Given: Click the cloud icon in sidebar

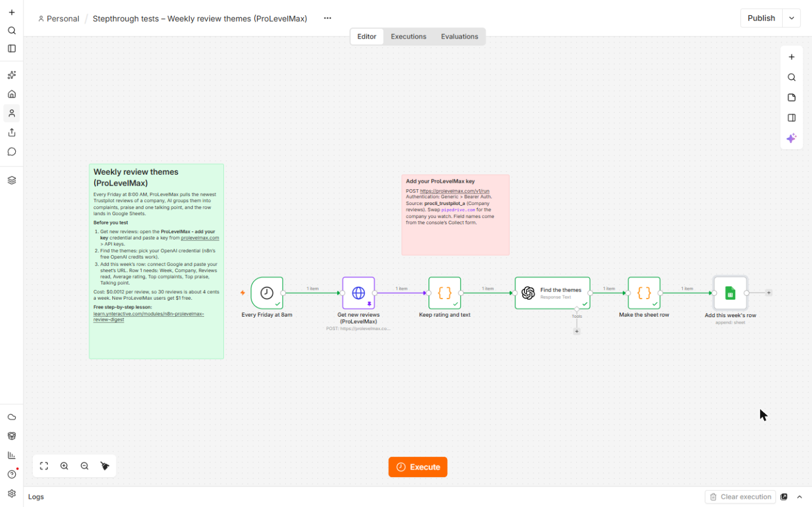Looking at the screenshot, I should tap(12, 417).
